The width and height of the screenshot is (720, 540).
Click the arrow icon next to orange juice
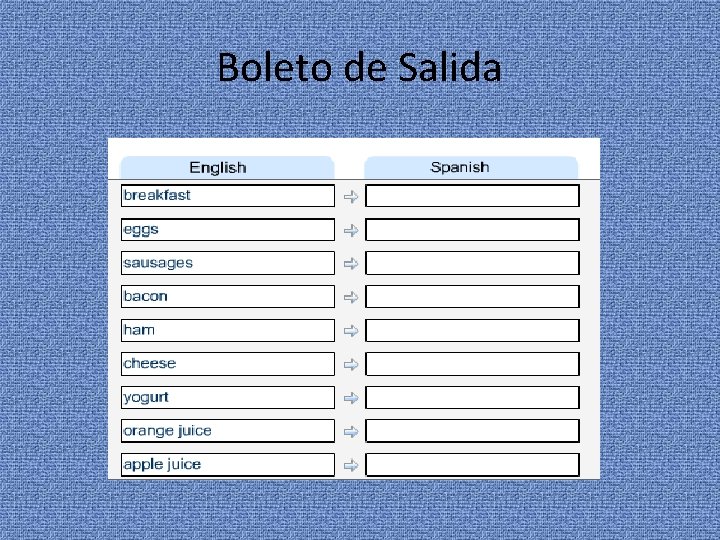(x=351, y=432)
